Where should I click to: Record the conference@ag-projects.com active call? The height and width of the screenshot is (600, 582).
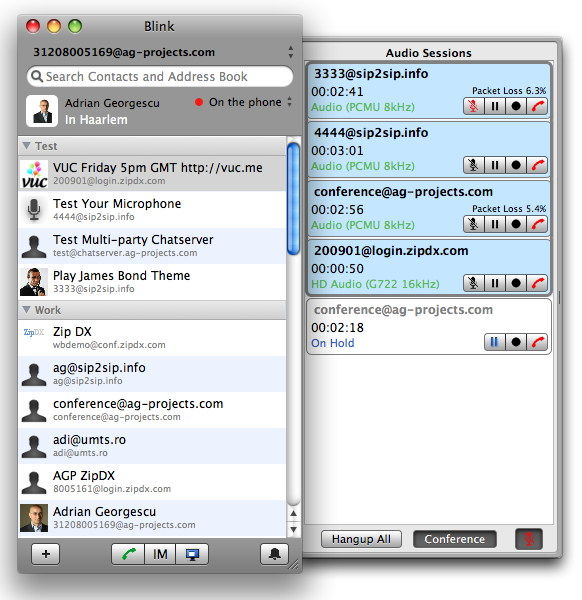[x=515, y=224]
